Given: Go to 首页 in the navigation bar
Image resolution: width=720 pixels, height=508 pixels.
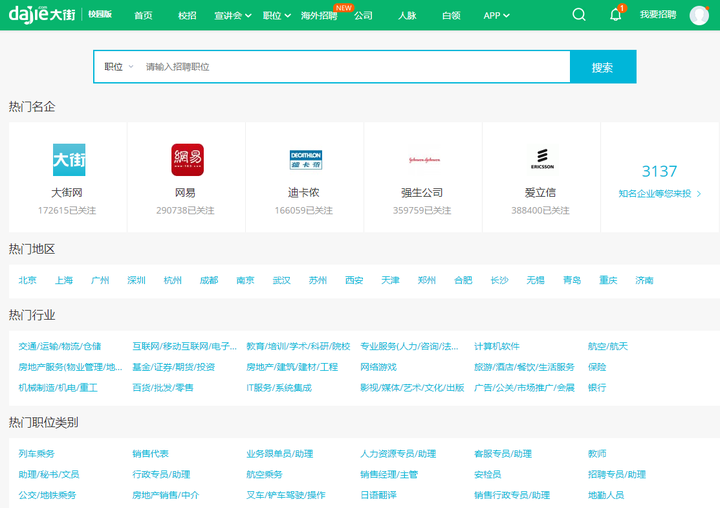Looking at the screenshot, I should pos(143,16).
